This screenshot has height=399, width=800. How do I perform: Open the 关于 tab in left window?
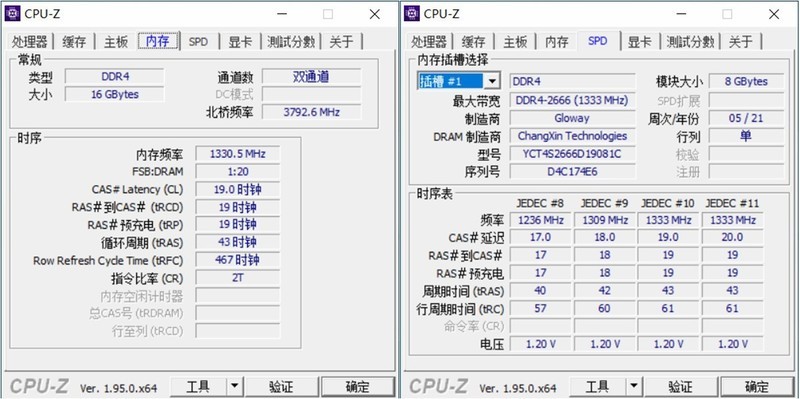point(341,42)
